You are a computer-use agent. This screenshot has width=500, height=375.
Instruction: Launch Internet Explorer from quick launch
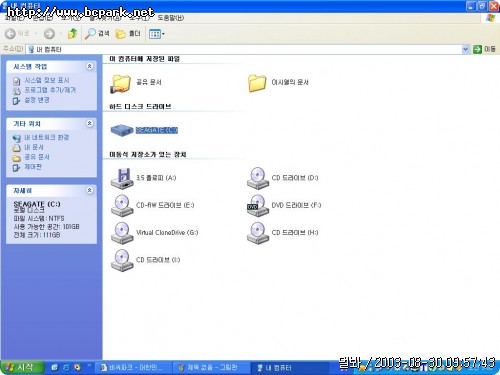[x=66, y=367]
